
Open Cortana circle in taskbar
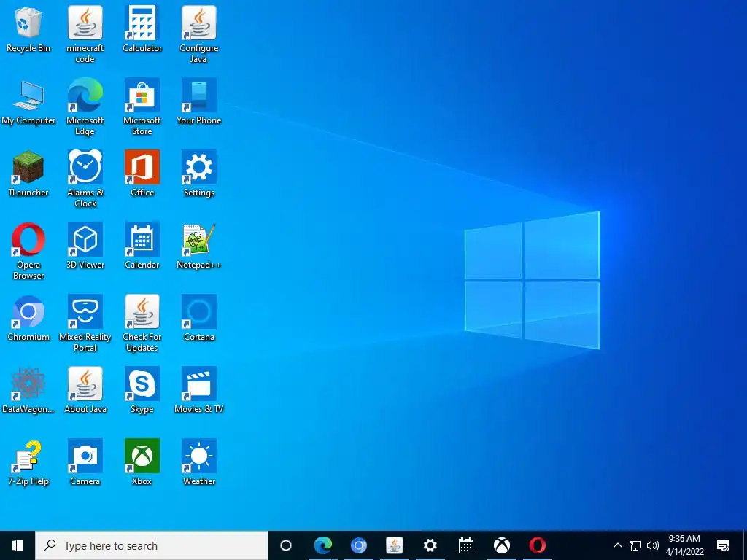click(286, 545)
